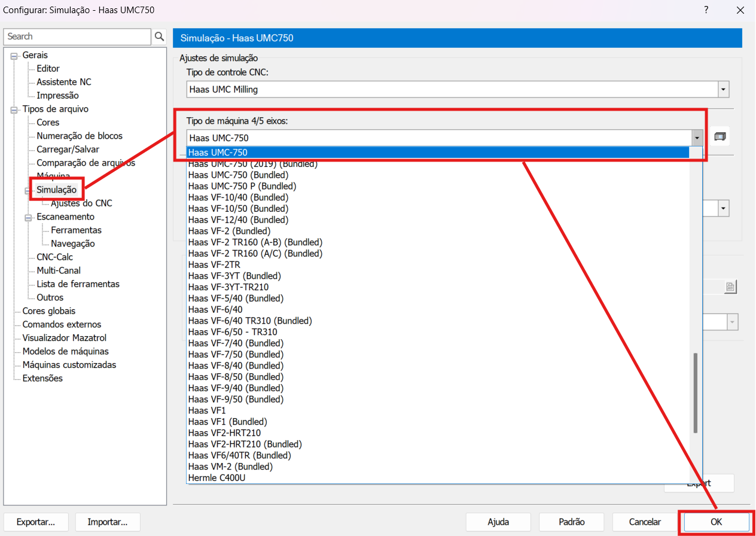Screen dimensions: 756x536
Task: Choose Haas VF1 (Bundled) from list
Action: click(227, 422)
